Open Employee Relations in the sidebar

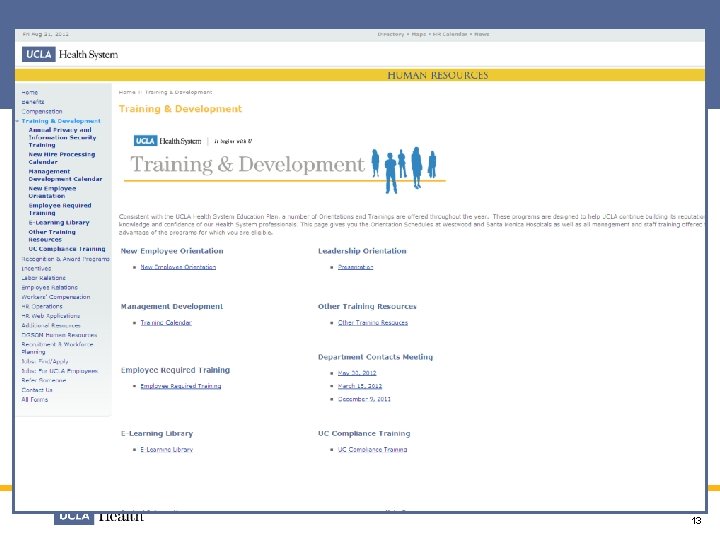coord(50,287)
